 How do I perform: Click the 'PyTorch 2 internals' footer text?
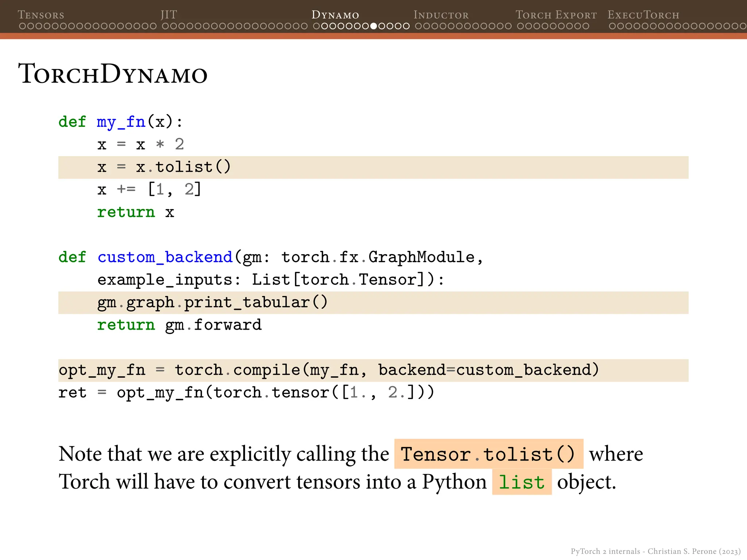point(605,551)
